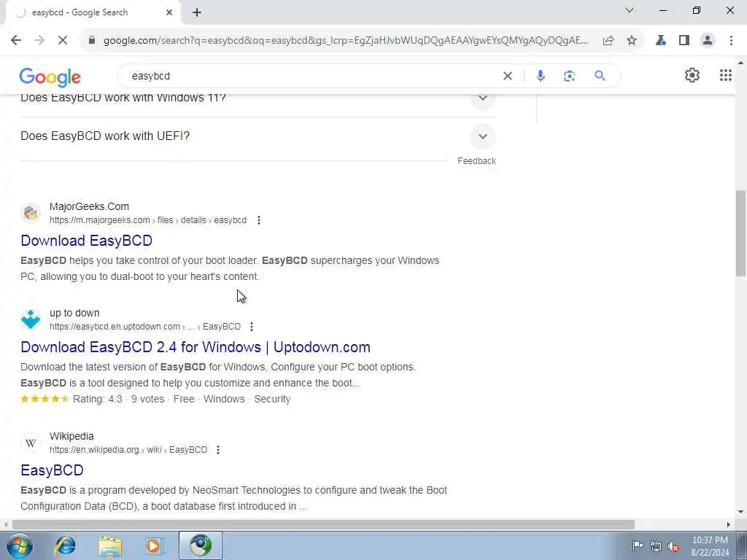The height and width of the screenshot is (560, 747).
Task: Click the MajorGeeks.Com site name
Action: [89, 206]
